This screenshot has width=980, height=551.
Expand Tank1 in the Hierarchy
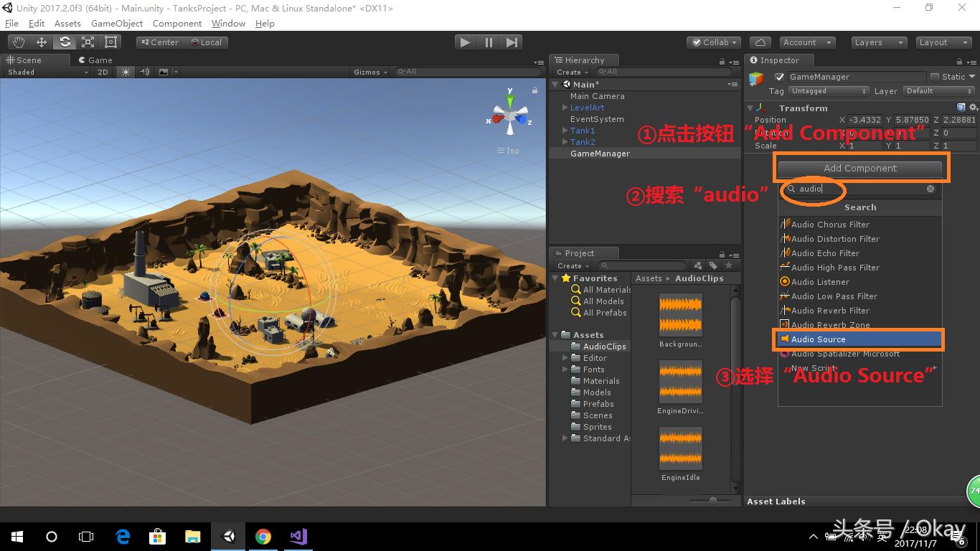pos(566,131)
